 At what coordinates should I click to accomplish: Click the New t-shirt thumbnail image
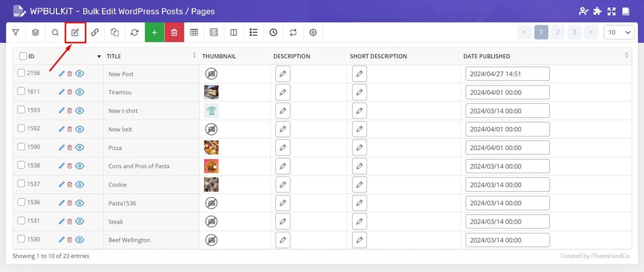(212, 111)
